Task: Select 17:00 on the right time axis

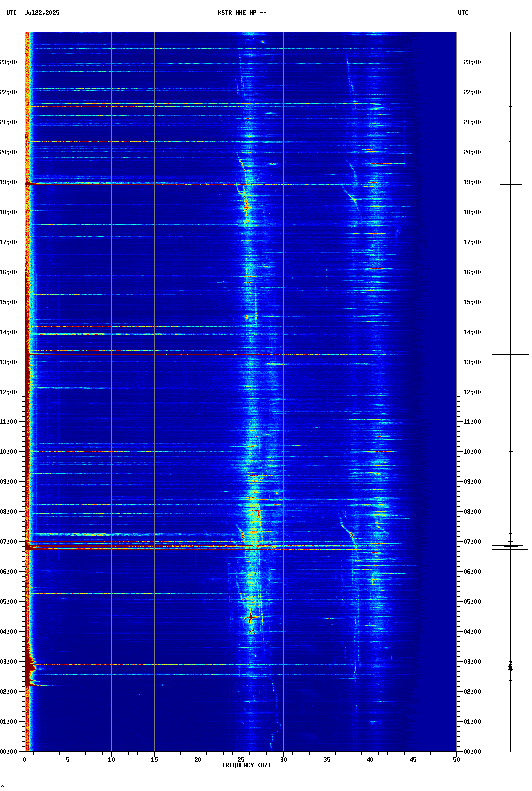Action: pyautogui.click(x=472, y=242)
